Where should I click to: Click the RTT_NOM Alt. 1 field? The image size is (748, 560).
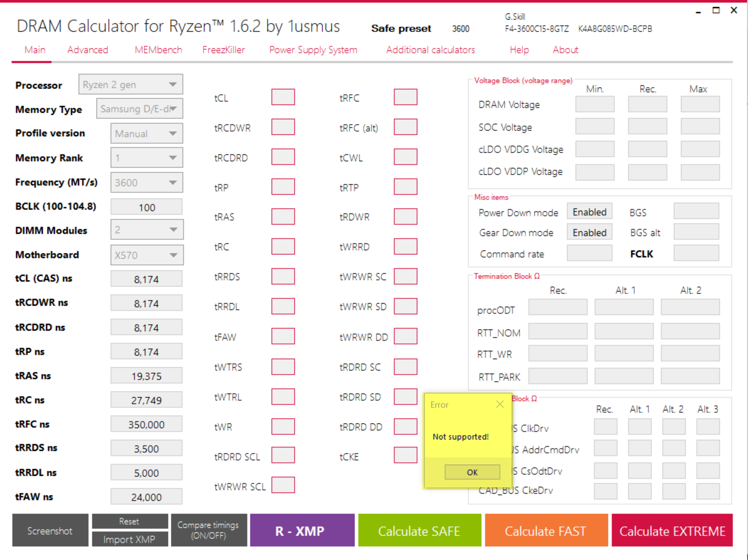pyautogui.click(x=624, y=331)
